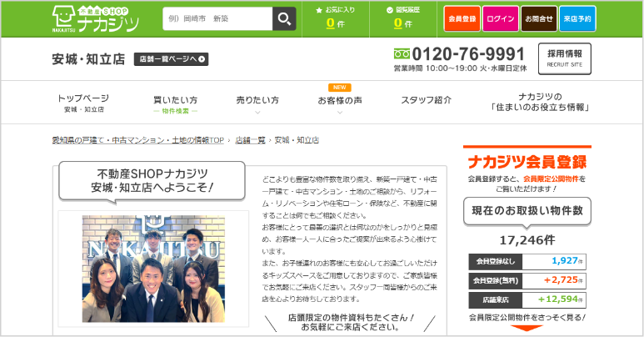This screenshot has width=644, height=337.
Task: Click the pink ログイン button
Action: [x=500, y=19]
